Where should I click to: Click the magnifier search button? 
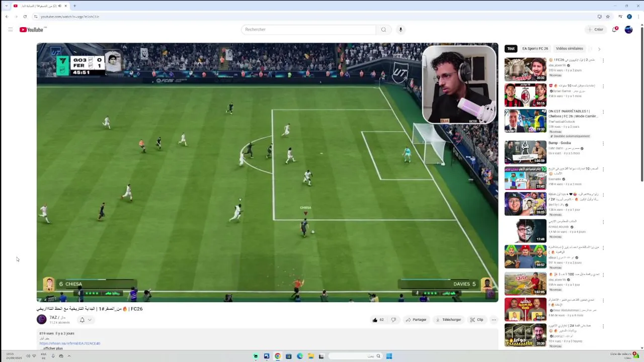[383, 30]
